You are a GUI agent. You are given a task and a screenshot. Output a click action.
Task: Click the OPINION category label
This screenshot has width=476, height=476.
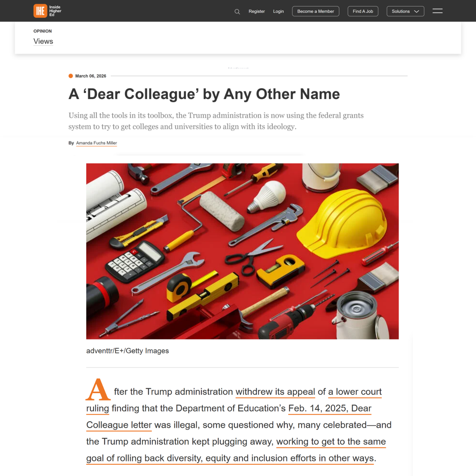click(x=43, y=31)
